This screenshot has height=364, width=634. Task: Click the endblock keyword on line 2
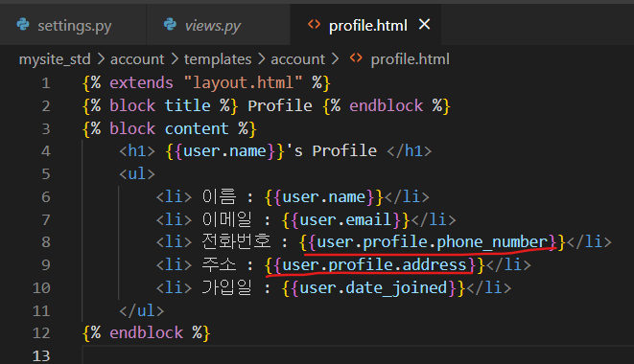tap(387, 105)
